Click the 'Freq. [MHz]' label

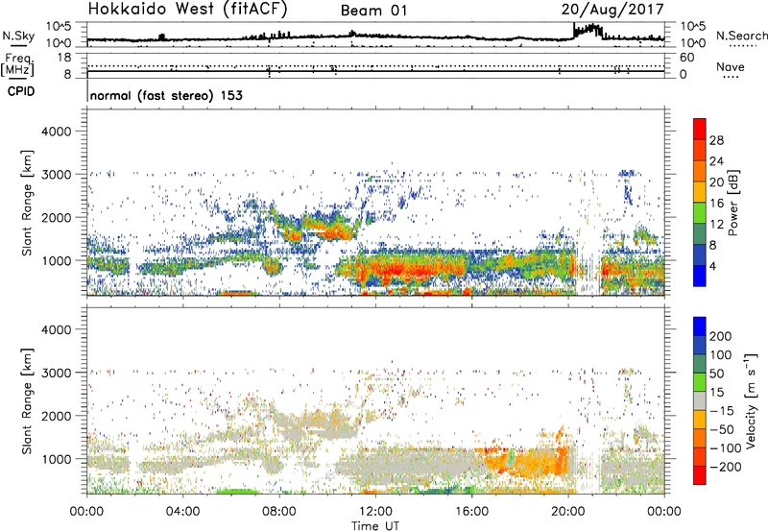click(x=17, y=64)
